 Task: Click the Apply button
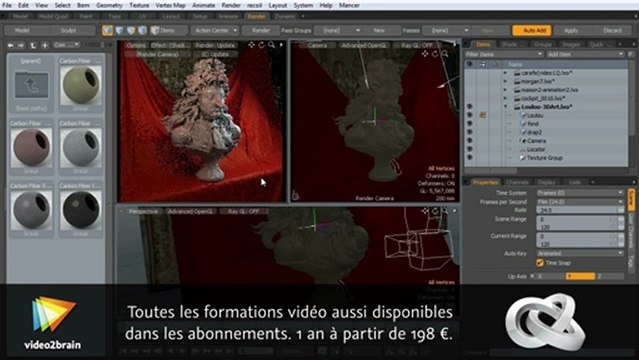pos(571,31)
